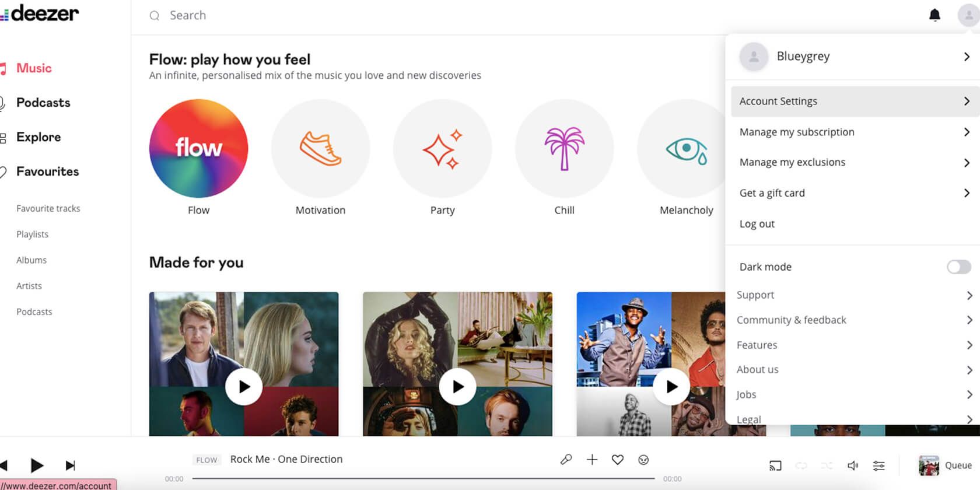Viewport: 980px width, 490px height.
Task: Toggle the repeat icon
Action: pyautogui.click(x=801, y=466)
